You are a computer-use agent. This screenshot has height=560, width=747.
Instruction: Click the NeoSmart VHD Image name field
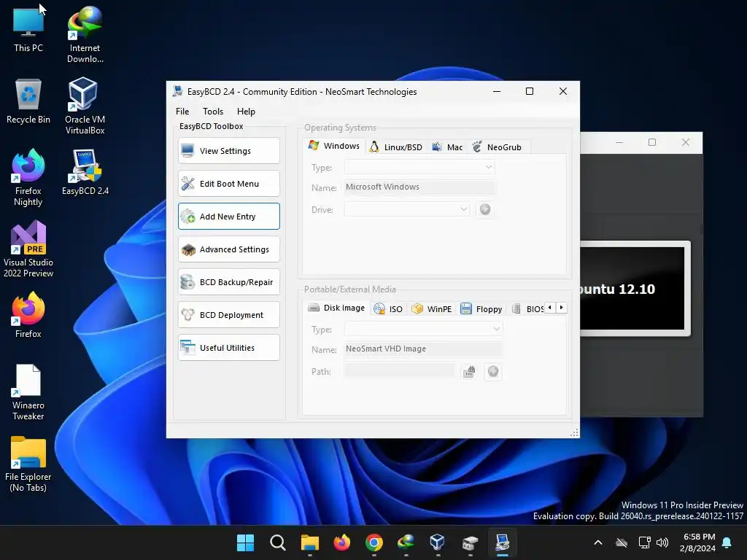click(423, 349)
